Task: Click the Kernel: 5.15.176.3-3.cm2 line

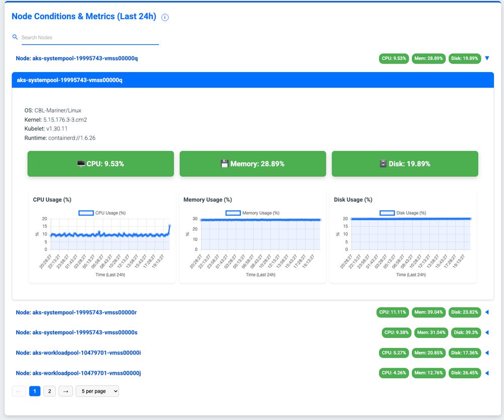Action: click(55, 120)
